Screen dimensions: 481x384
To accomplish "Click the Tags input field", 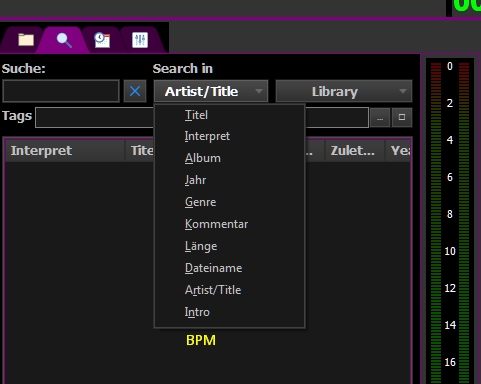I will [x=202, y=117].
